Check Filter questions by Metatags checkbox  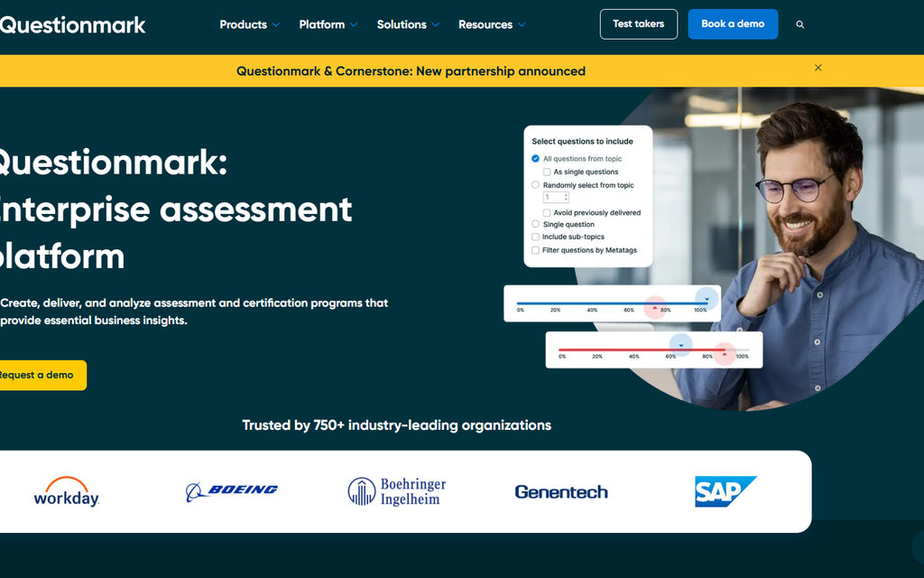(535, 251)
